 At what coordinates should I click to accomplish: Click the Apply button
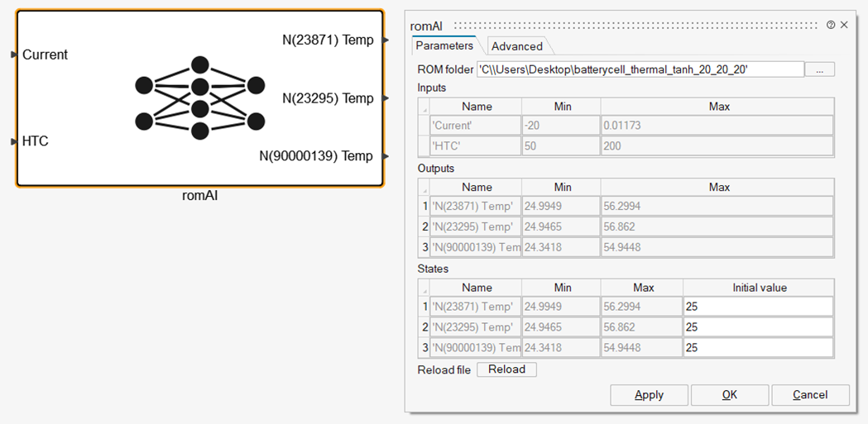[x=649, y=395]
